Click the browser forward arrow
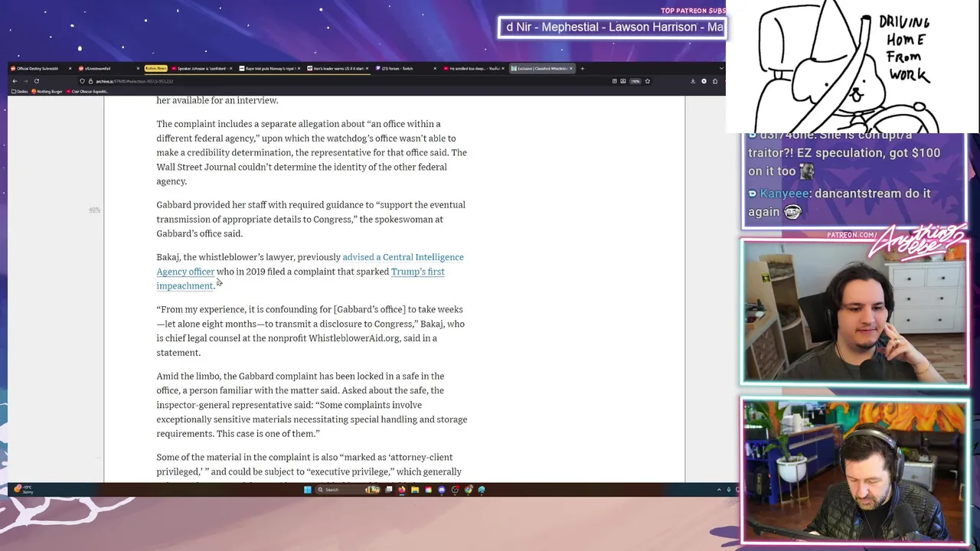The height and width of the screenshot is (551, 980). click(25, 81)
